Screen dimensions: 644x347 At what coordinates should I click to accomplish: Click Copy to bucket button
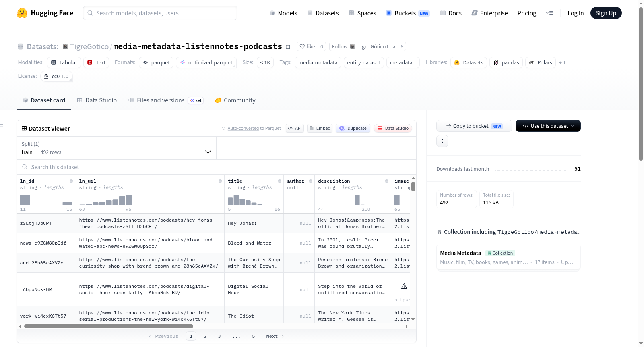pos(474,126)
